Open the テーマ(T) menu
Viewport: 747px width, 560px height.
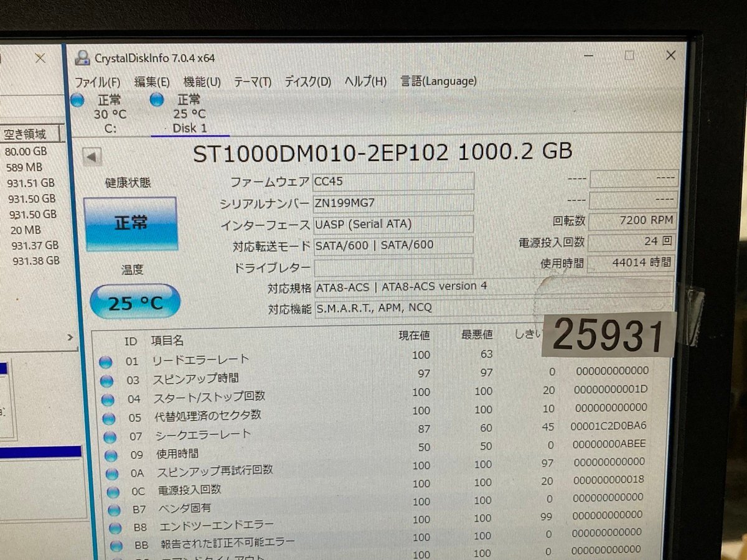click(253, 82)
